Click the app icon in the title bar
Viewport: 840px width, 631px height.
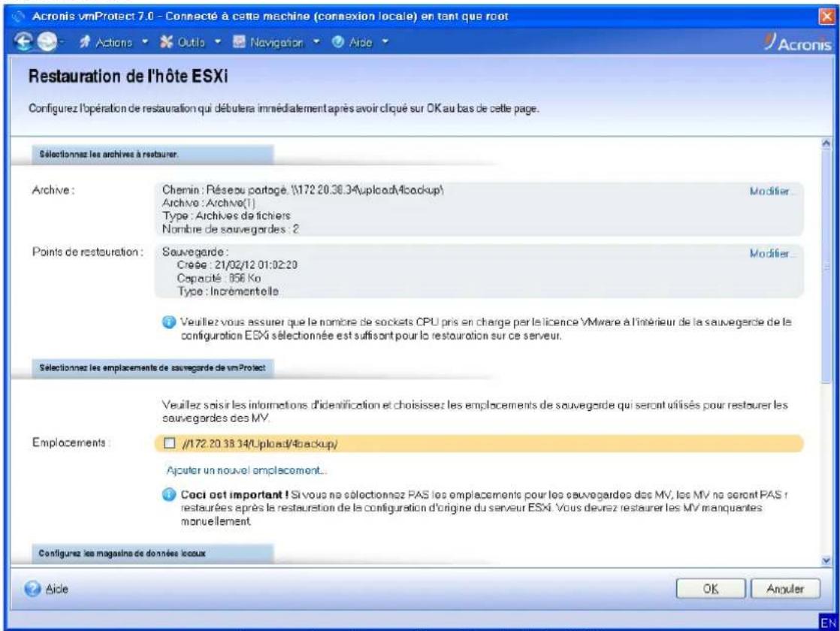point(18,16)
